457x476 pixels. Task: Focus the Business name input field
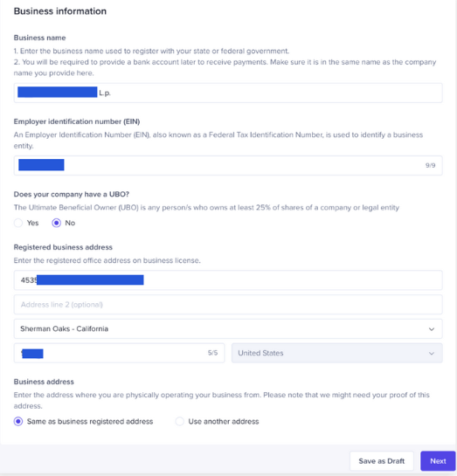(228, 93)
